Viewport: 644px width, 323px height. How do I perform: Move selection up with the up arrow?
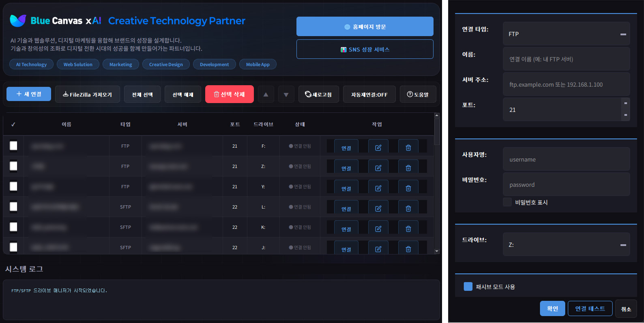[266, 95]
